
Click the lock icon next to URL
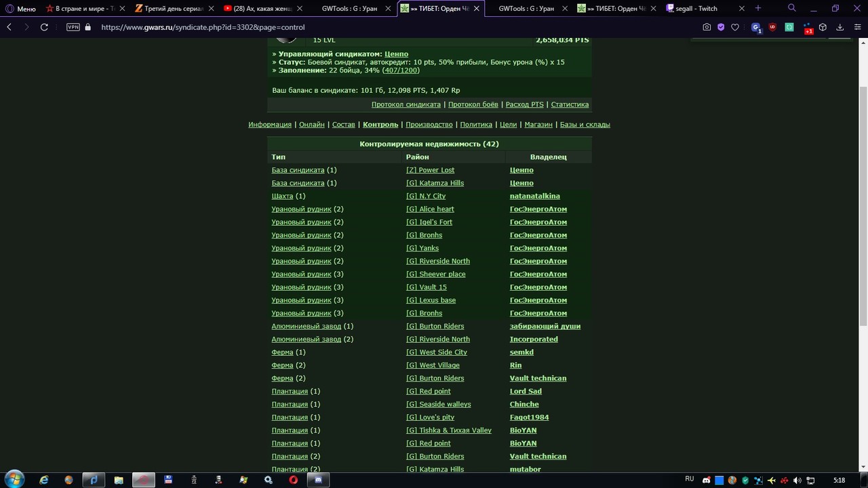point(87,27)
